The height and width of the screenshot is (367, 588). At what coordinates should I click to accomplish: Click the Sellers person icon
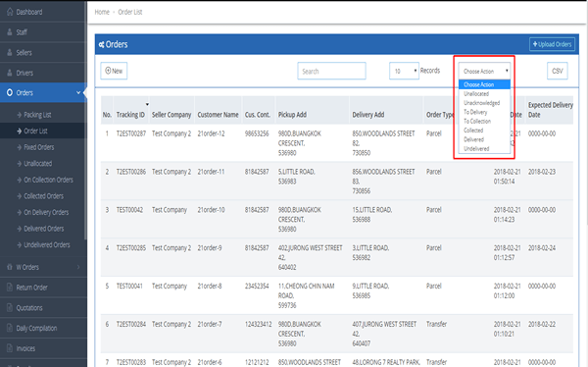[x=10, y=52]
